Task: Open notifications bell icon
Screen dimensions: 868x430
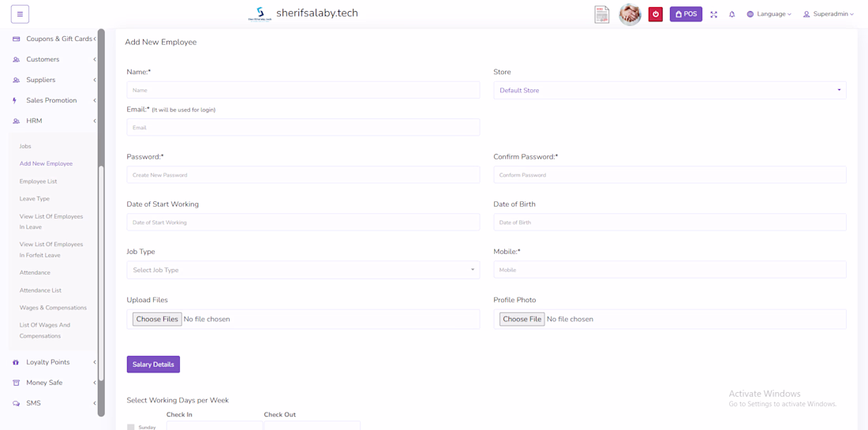Action: click(x=731, y=14)
